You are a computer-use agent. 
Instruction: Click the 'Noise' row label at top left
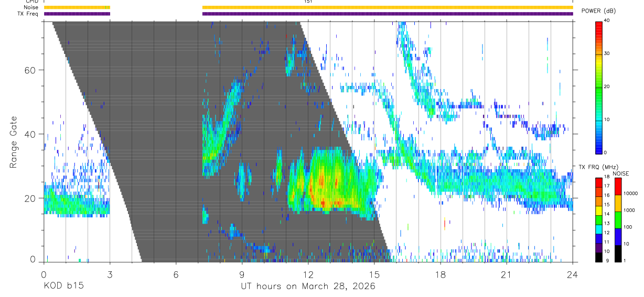click(x=31, y=7)
